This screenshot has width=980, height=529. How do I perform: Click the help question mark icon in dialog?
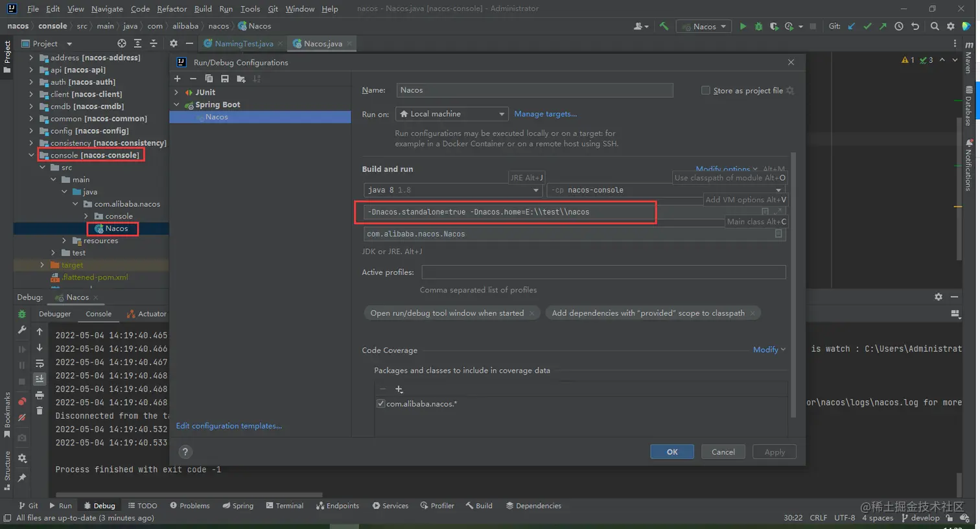(x=185, y=452)
